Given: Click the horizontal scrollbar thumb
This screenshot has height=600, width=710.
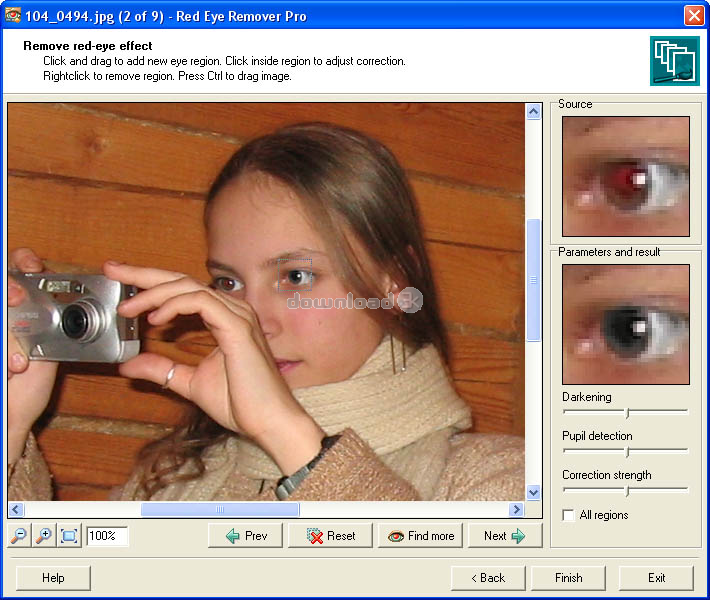Looking at the screenshot, I should 220,509.
